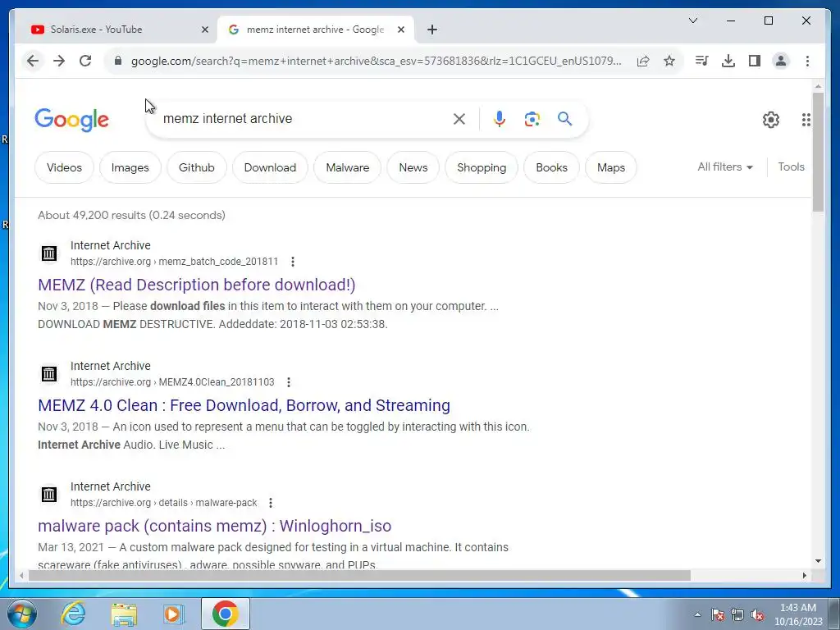This screenshot has height=630, width=840.
Task: Click the Chrome taskbar button
Action: coord(226,614)
